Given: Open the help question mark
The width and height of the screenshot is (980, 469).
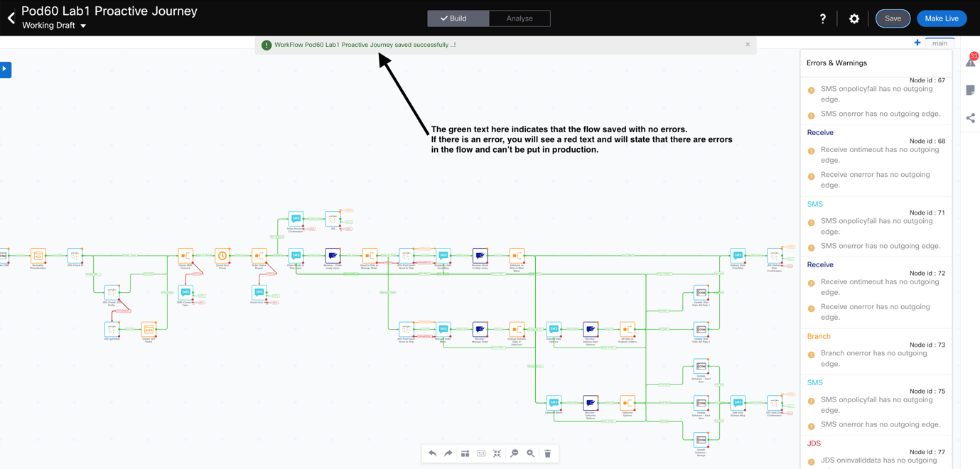Looking at the screenshot, I should tap(823, 18).
